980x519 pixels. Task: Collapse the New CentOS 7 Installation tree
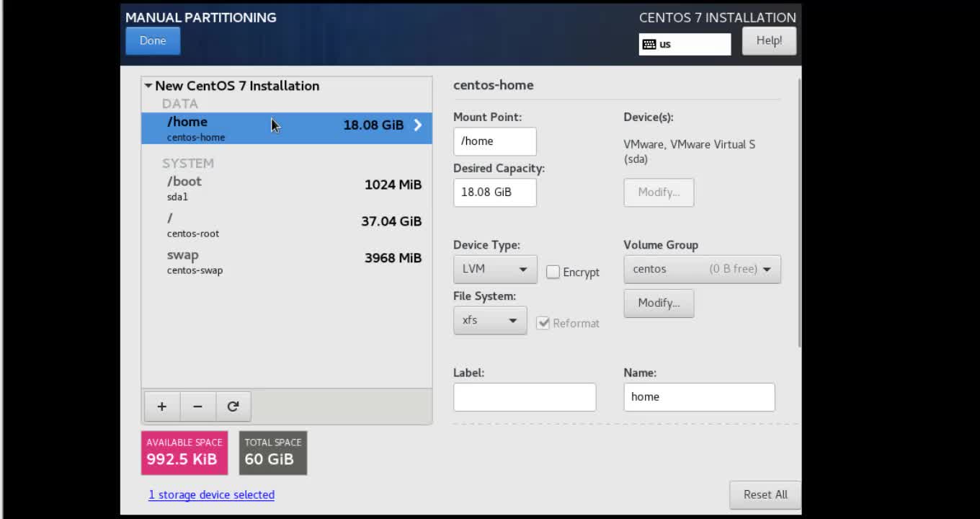tap(148, 86)
